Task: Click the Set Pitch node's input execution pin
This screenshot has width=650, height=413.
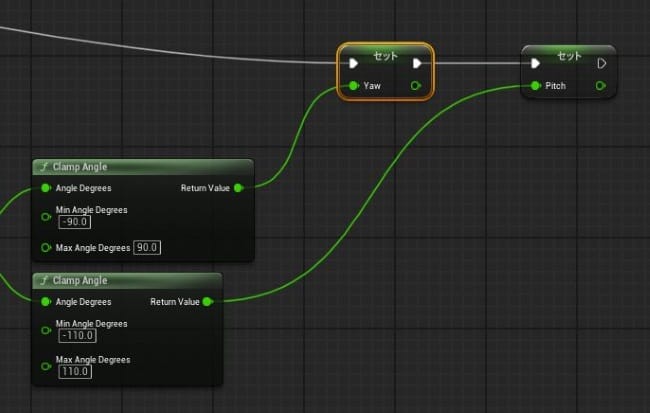Action: [535, 63]
